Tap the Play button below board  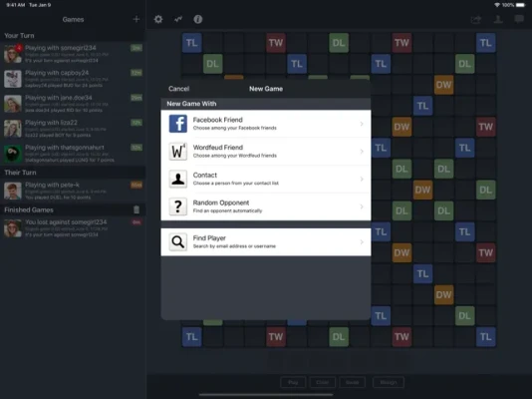point(293,382)
